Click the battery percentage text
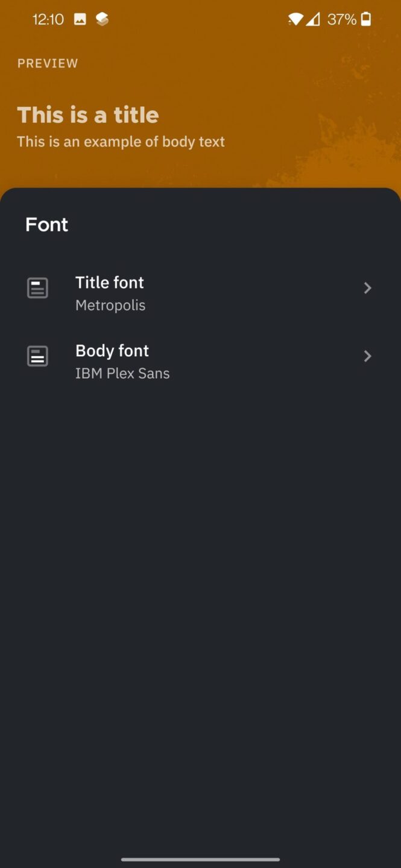Image resolution: width=401 pixels, height=868 pixels. tap(341, 19)
